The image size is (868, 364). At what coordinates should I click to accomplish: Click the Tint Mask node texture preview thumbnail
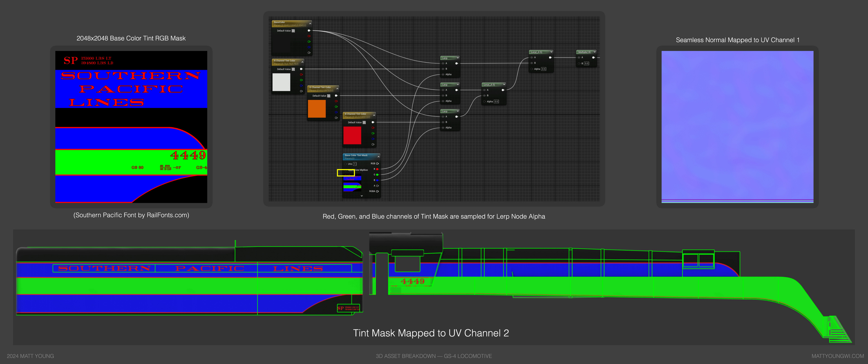pyautogui.click(x=352, y=183)
